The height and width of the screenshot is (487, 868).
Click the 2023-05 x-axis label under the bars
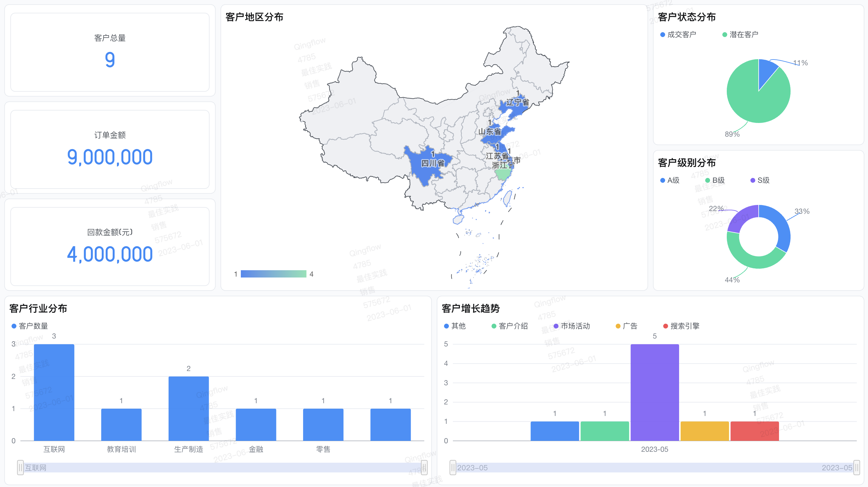(x=655, y=449)
